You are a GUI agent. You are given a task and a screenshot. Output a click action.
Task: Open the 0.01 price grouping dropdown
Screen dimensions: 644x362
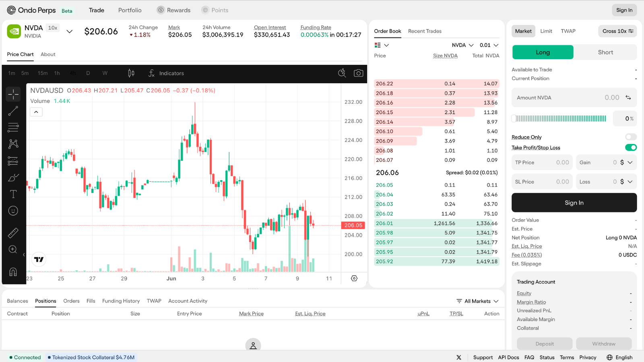coord(489,45)
